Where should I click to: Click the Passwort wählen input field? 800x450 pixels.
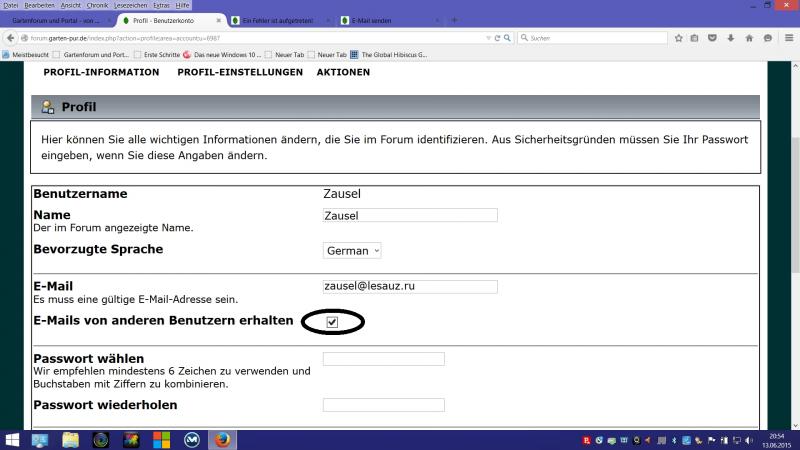pos(383,359)
